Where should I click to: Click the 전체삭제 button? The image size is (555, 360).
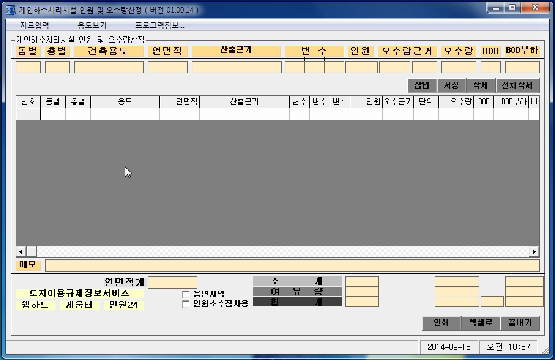click(x=517, y=85)
